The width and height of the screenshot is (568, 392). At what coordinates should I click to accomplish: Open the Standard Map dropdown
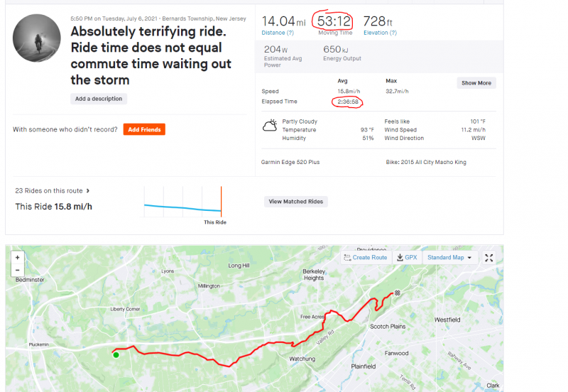coord(449,258)
